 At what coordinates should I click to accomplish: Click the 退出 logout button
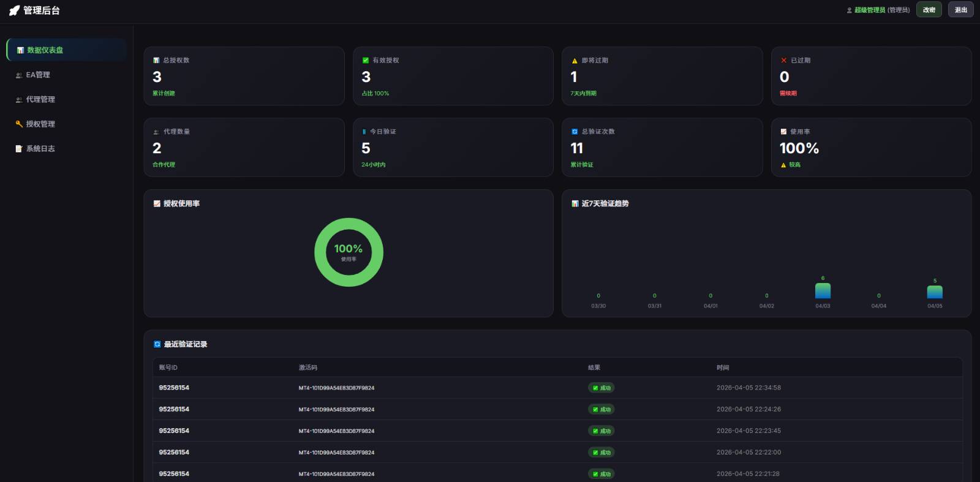[961, 10]
